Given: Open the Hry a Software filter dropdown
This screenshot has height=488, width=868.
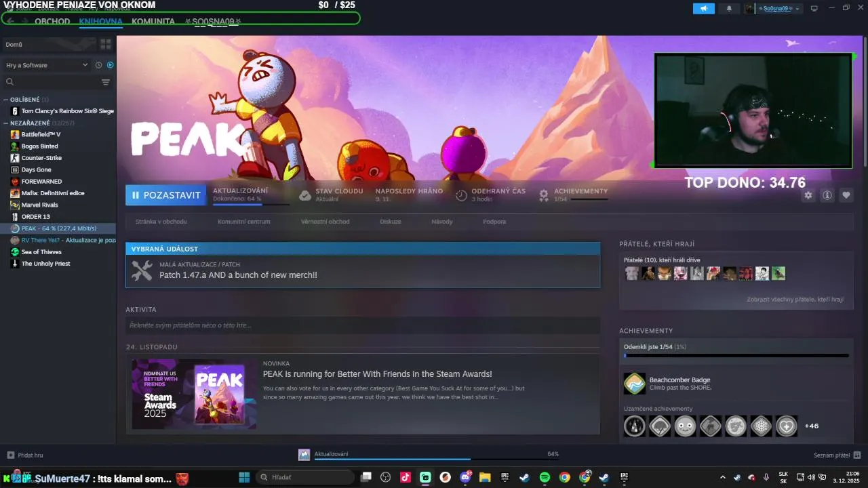Looking at the screenshot, I should pos(47,65).
